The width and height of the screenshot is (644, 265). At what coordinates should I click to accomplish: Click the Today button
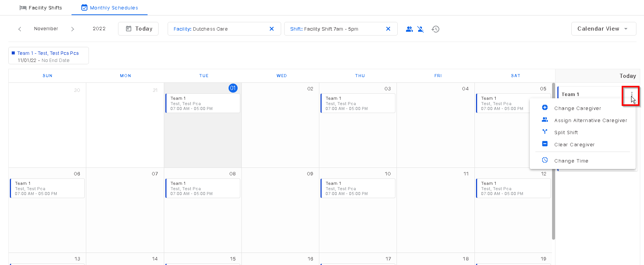click(138, 29)
